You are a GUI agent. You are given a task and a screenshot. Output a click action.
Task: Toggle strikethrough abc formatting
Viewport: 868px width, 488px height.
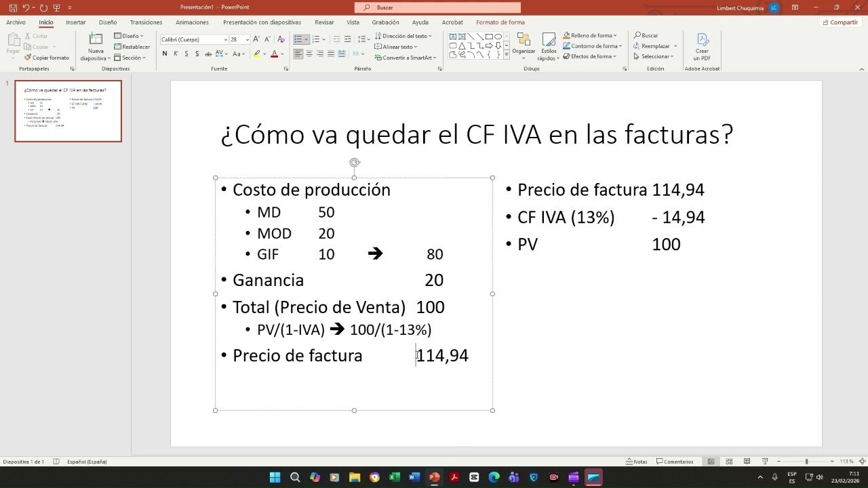209,54
